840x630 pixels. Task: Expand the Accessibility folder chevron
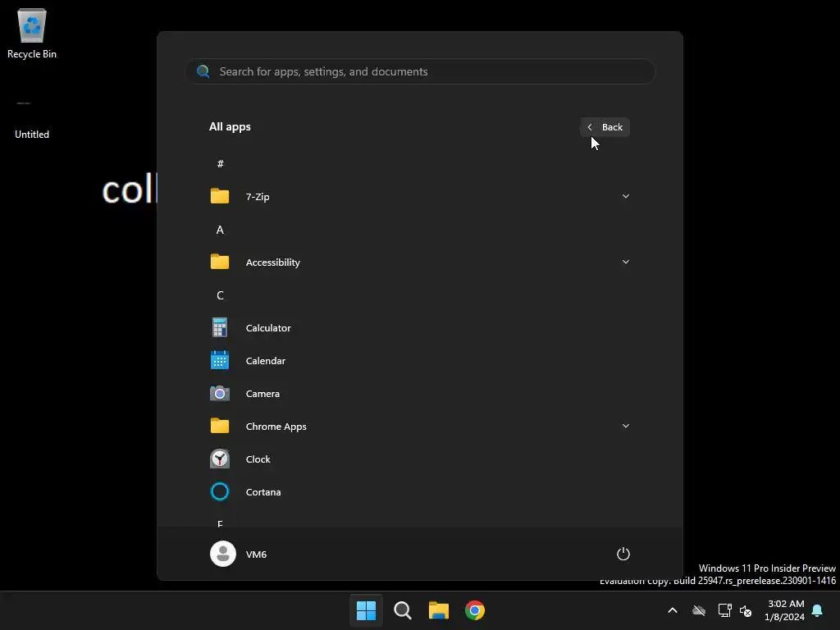pyautogui.click(x=626, y=262)
